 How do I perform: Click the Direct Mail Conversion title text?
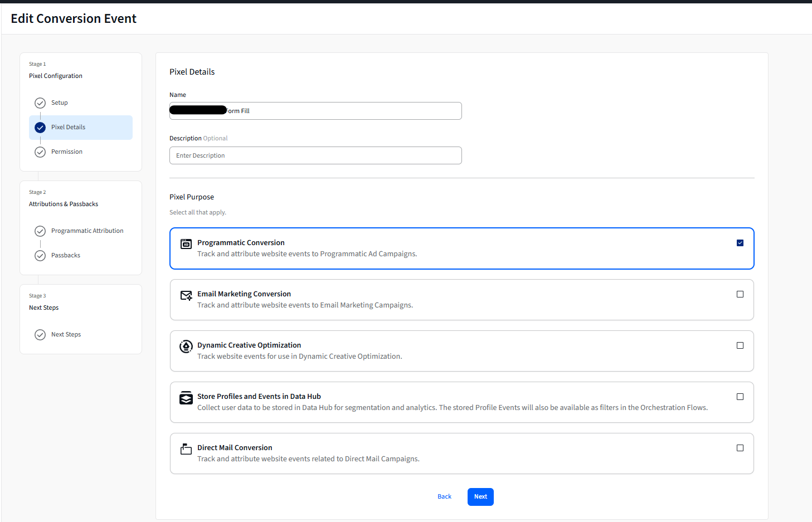pyautogui.click(x=235, y=448)
